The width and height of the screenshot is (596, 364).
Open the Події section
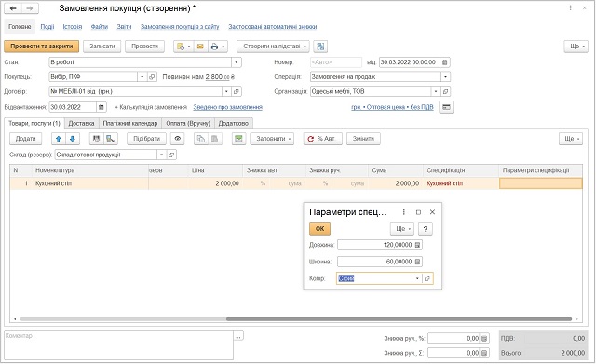pyautogui.click(x=47, y=27)
